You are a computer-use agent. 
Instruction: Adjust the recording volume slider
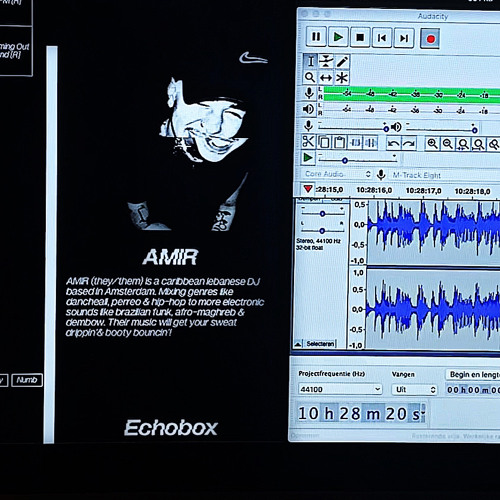click(353, 128)
